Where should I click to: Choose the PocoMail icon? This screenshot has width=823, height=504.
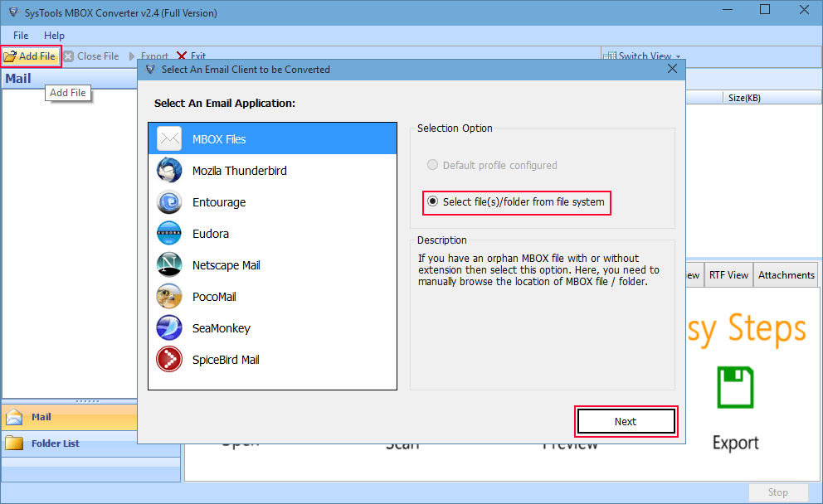[x=169, y=296]
